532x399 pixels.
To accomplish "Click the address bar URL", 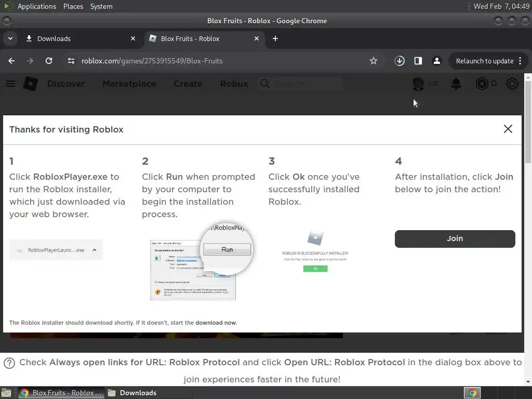I will tap(152, 61).
